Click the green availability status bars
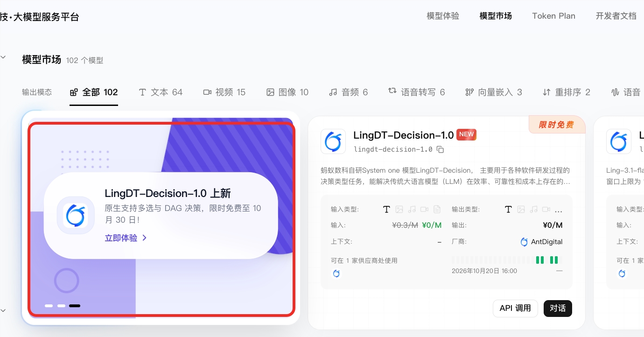The height and width of the screenshot is (337, 644). coord(547,260)
